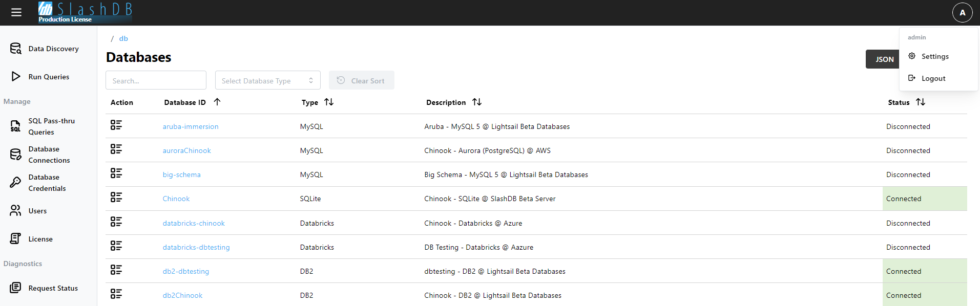Click the SlashDB logo
The width and height of the screenshot is (980, 306).
[85, 12]
